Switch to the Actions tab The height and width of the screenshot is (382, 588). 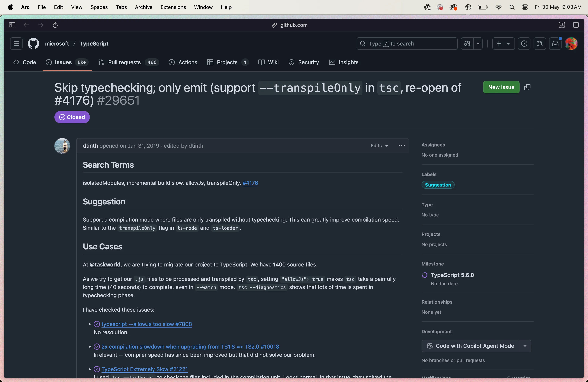point(183,62)
